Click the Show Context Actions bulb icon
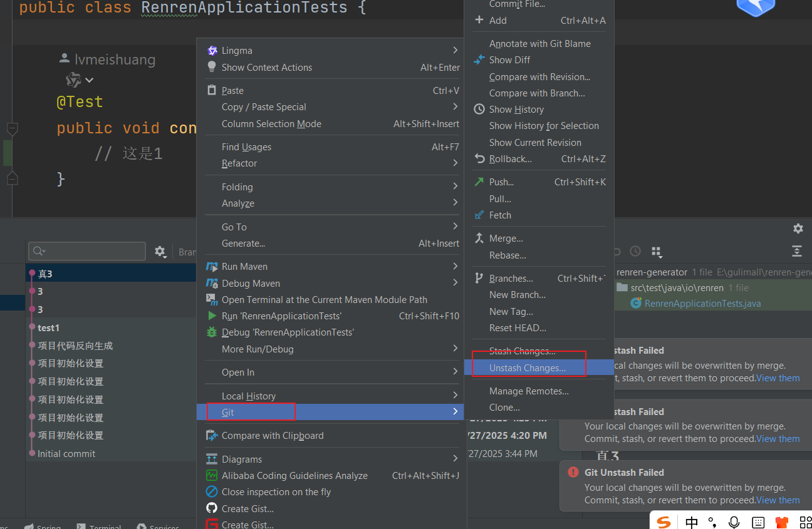The image size is (812, 529). [x=212, y=67]
